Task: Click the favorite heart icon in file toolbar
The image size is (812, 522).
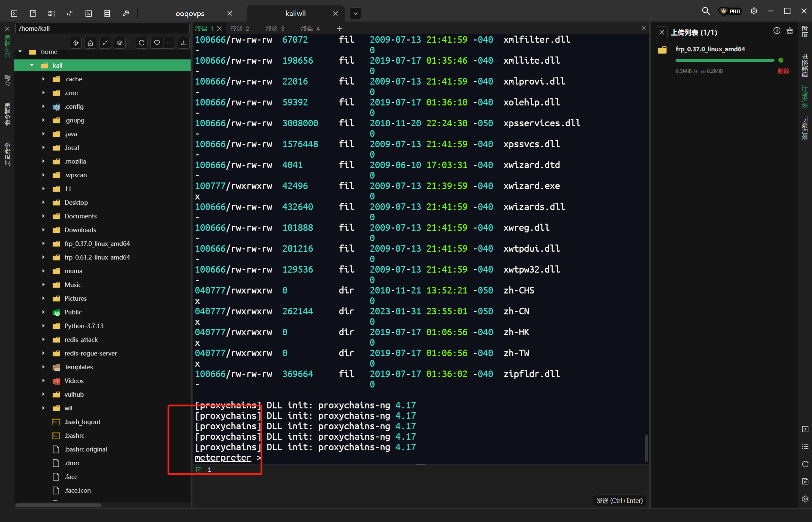Action: coord(157,43)
